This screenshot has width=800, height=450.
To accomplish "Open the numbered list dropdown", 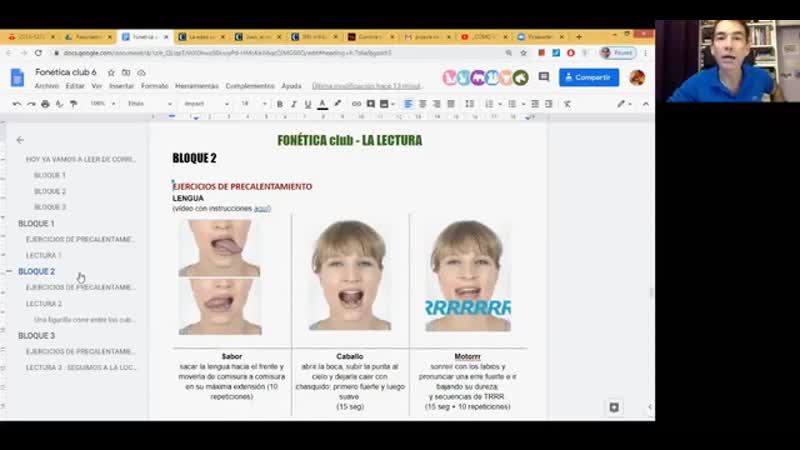I will (493, 104).
